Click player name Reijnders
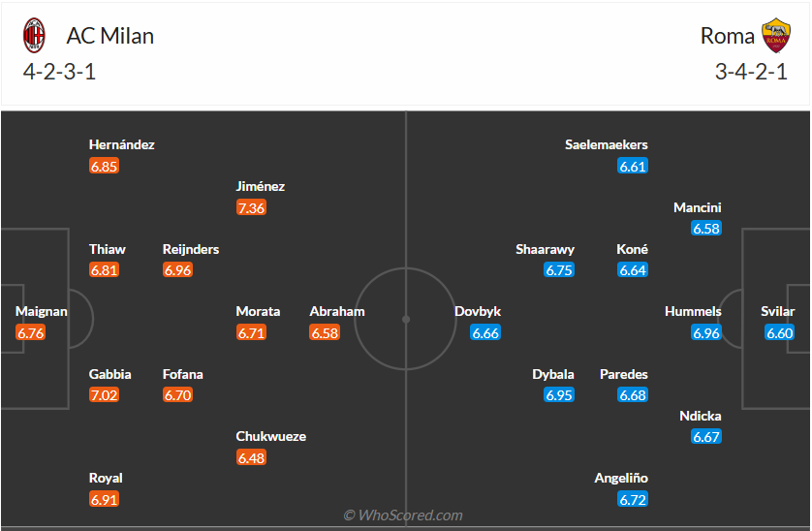 coord(191,249)
